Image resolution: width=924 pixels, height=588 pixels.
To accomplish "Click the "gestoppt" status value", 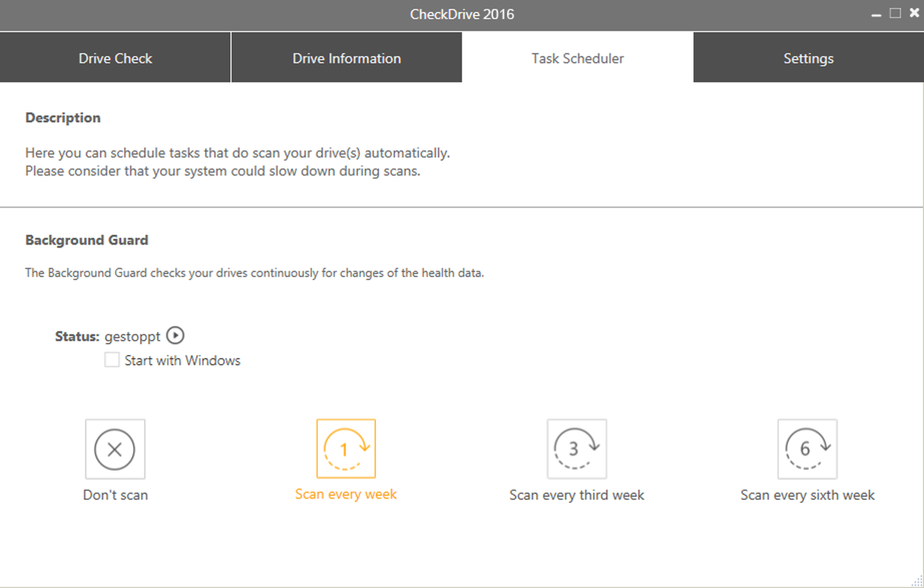I will [133, 337].
